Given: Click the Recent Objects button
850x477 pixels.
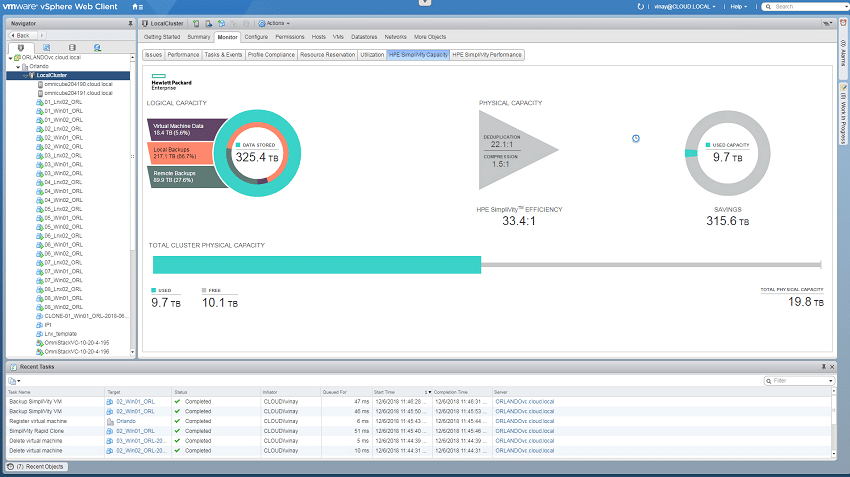Looking at the screenshot, I should click(x=37, y=467).
